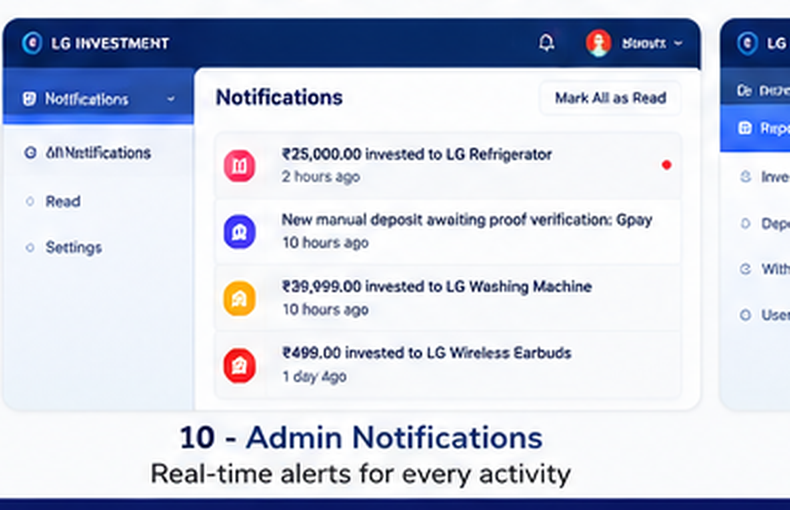Open the notification bell in header
This screenshot has width=790, height=510.
[x=547, y=43]
